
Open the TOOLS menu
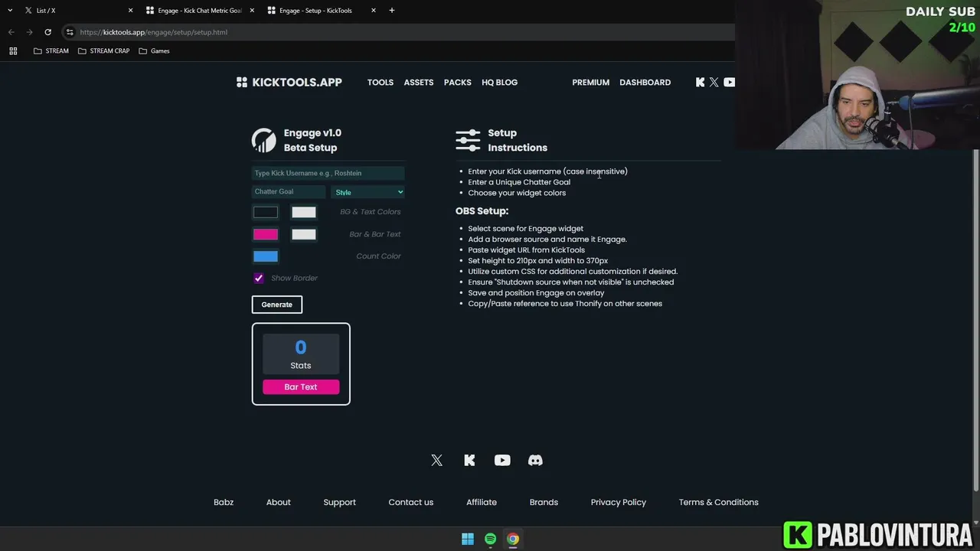click(381, 82)
